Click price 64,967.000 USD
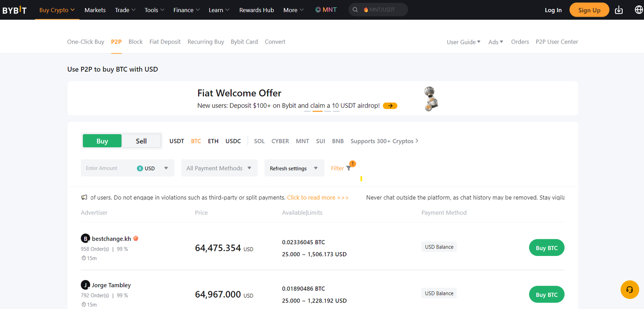Viewport: 644px width, 309px height. (224, 295)
